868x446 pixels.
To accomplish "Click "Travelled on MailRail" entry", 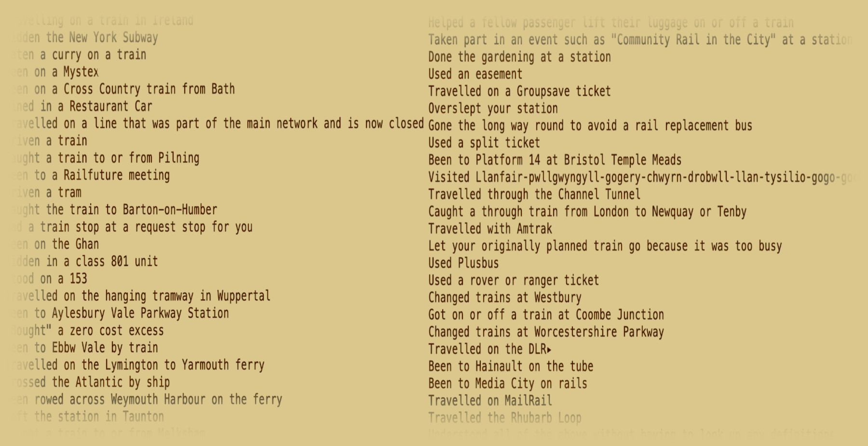I will click(490, 401).
